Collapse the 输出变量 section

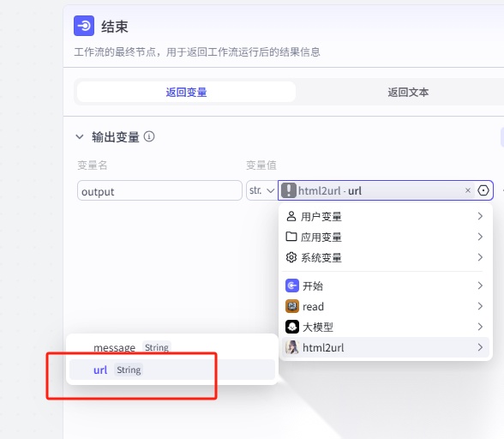pos(80,136)
